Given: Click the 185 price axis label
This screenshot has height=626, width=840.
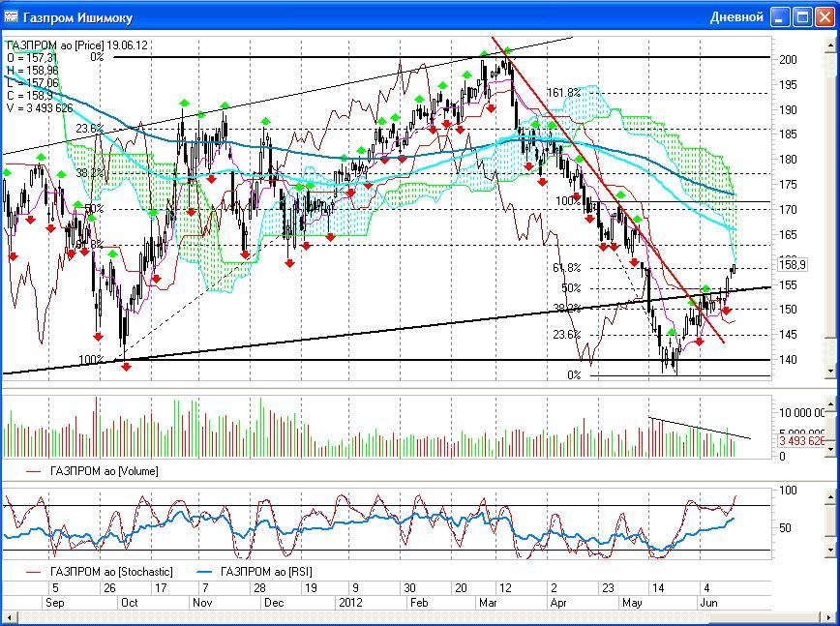Looking at the screenshot, I should 788,134.
